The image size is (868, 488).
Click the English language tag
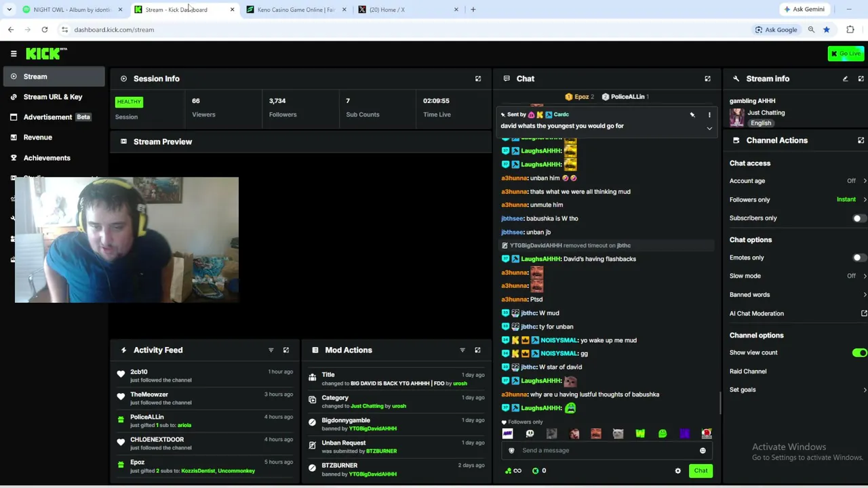[x=761, y=123]
